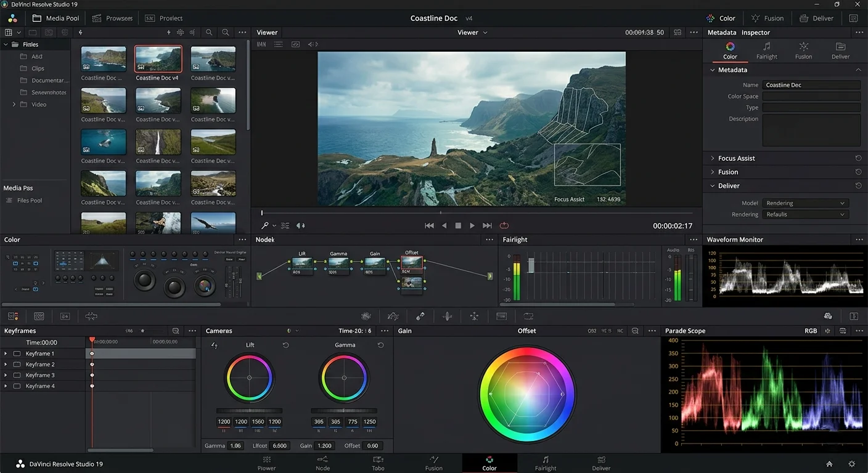
Task: Click the eyedropper tool below the Viewer
Action: [265, 225]
